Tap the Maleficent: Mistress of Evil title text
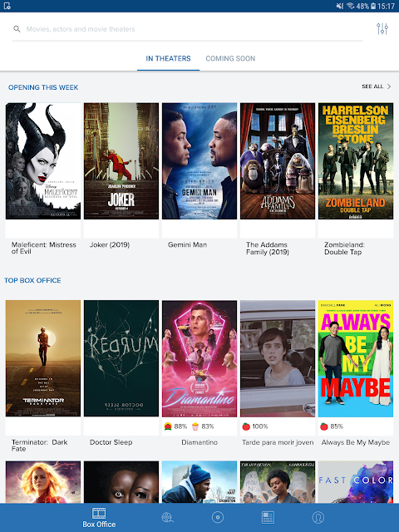 point(44,248)
